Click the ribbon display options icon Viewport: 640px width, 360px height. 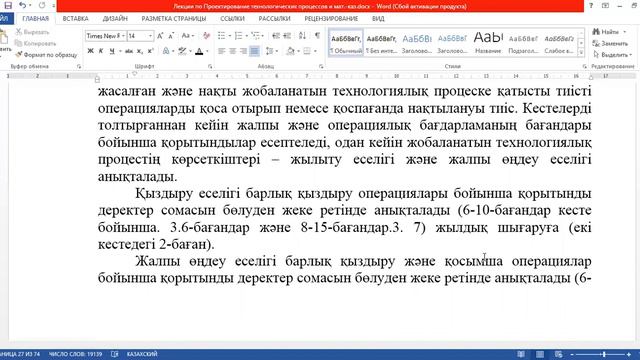pyautogui.click(x=605, y=6)
